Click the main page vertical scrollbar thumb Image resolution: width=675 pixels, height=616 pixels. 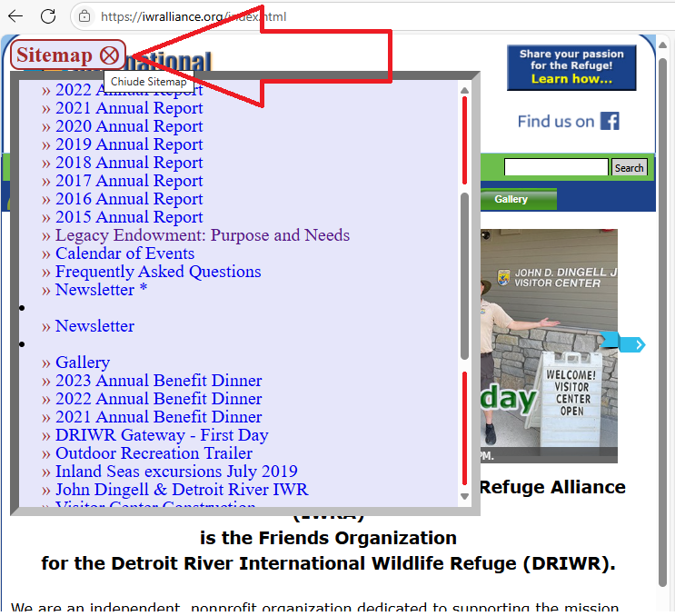tap(663, 323)
